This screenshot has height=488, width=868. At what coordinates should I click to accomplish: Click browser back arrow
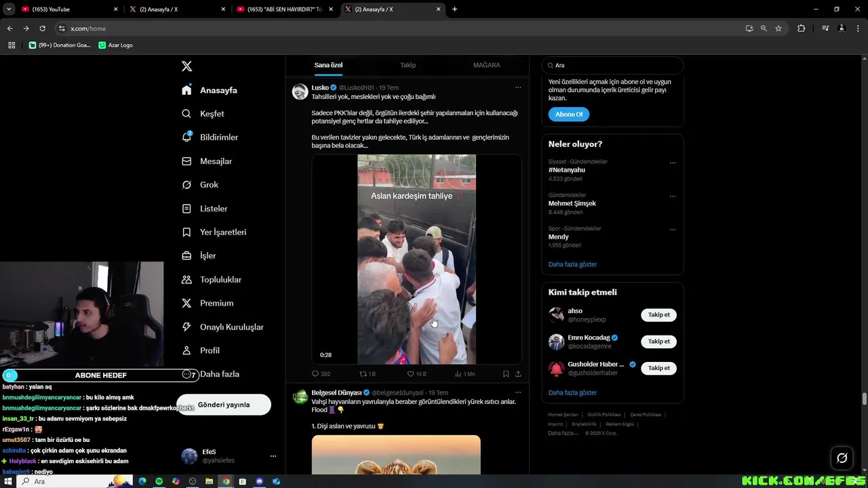9,28
